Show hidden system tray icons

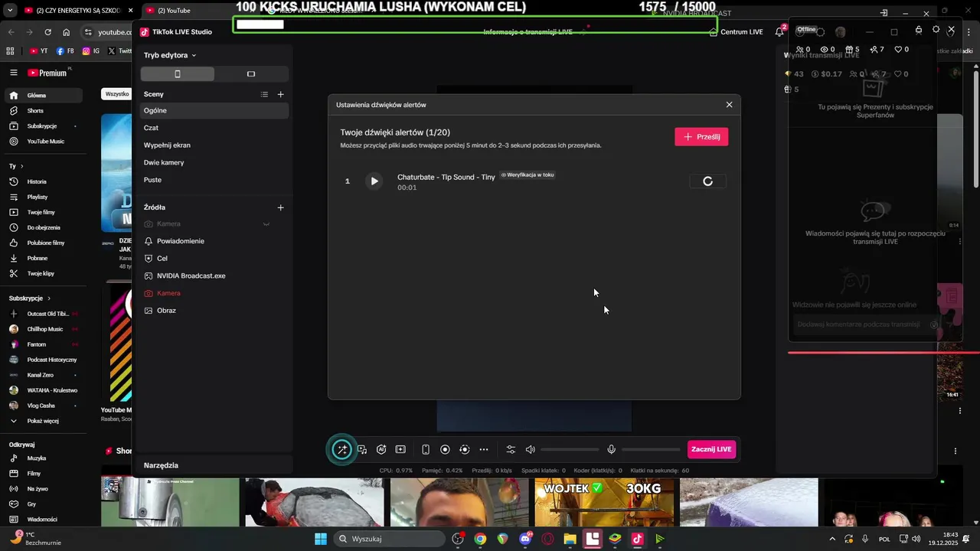(x=832, y=539)
